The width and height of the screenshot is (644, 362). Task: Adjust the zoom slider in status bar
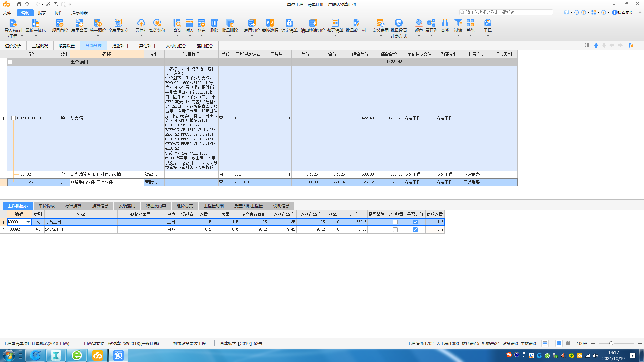pyautogui.click(x=611, y=343)
